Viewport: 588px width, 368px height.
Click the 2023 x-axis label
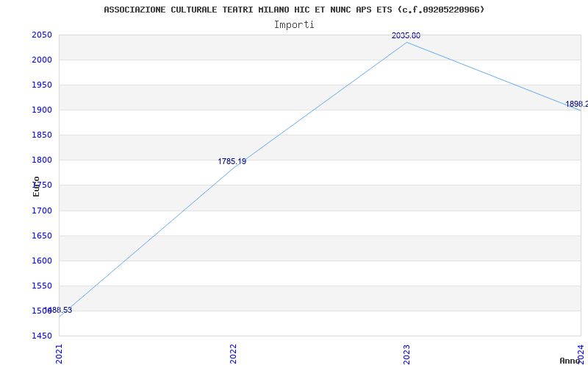[407, 354]
